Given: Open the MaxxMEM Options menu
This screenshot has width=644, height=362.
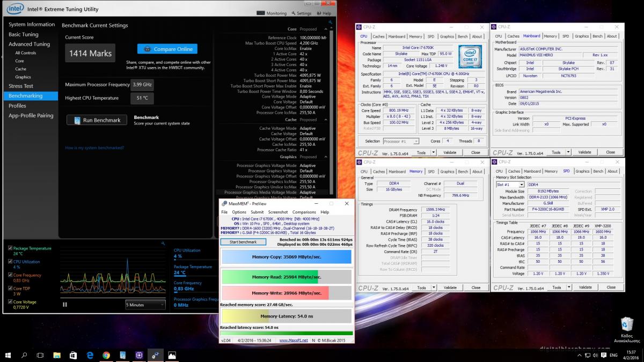Looking at the screenshot, I should [x=239, y=212].
